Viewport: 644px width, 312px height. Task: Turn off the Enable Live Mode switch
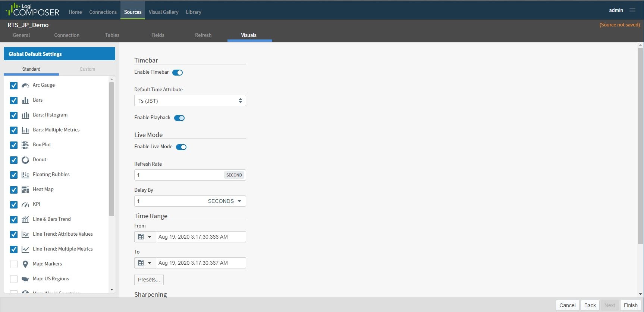(181, 147)
